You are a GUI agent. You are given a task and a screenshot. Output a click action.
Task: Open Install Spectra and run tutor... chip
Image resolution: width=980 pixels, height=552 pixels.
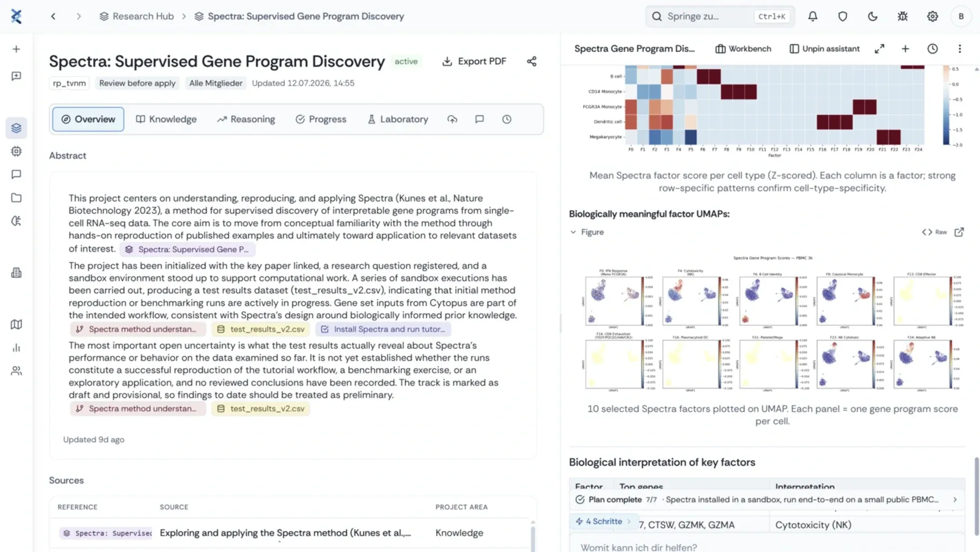coord(383,329)
